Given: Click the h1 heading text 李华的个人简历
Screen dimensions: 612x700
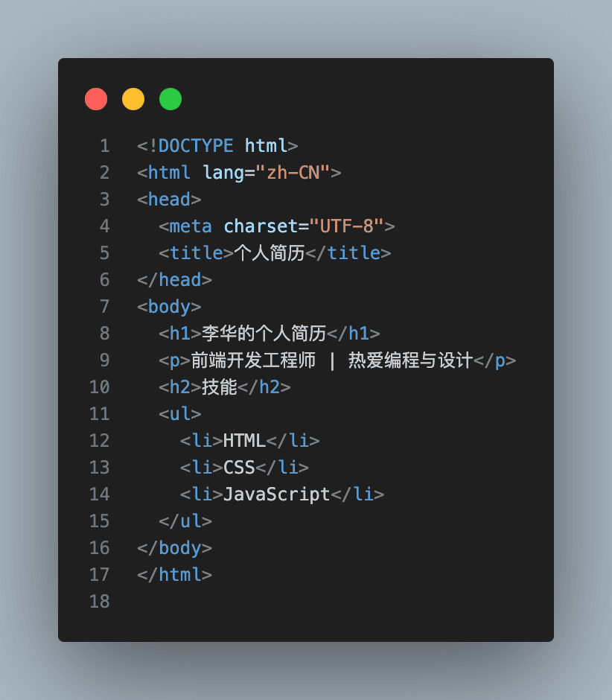Looking at the screenshot, I should pos(264,334).
